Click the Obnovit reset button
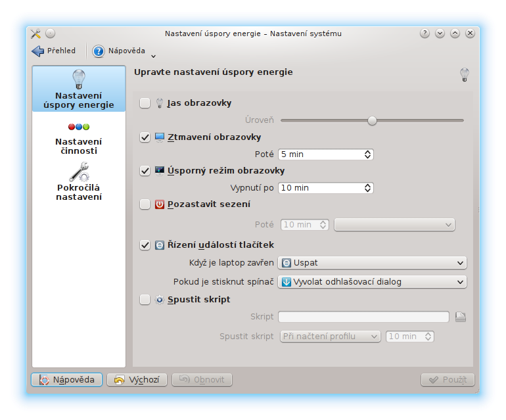The image size is (506, 420). (x=202, y=380)
